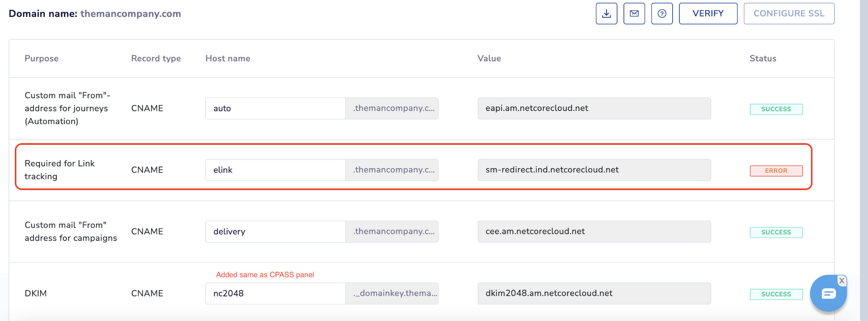Click the ERROR status badge

(x=776, y=171)
